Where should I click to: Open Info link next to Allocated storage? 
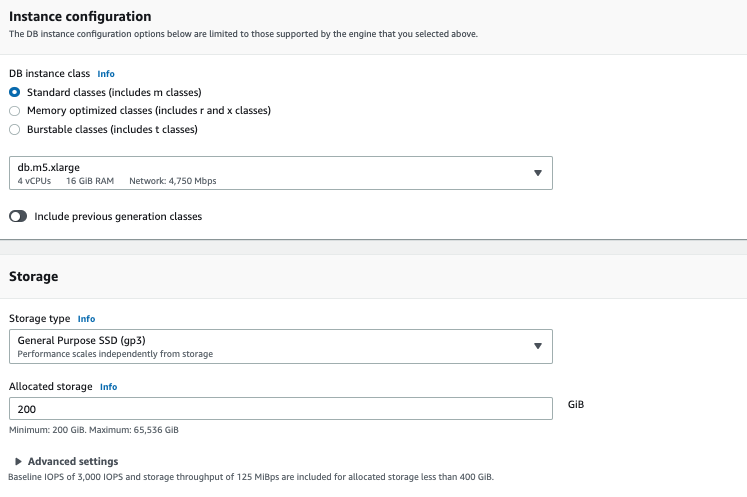point(108,386)
